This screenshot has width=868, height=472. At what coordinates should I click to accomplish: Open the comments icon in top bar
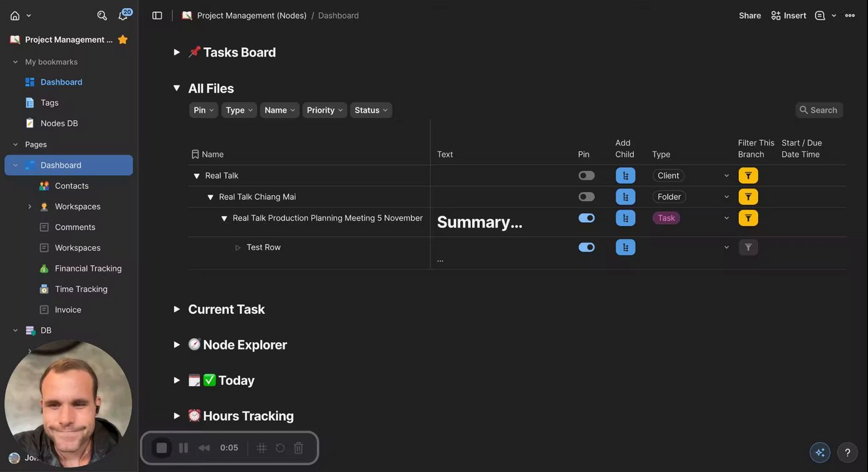(819, 15)
